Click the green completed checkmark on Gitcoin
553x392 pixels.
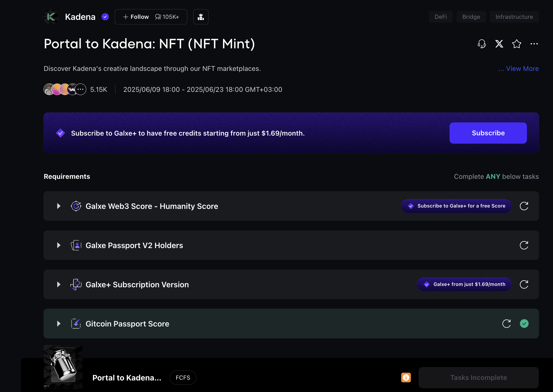point(524,324)
